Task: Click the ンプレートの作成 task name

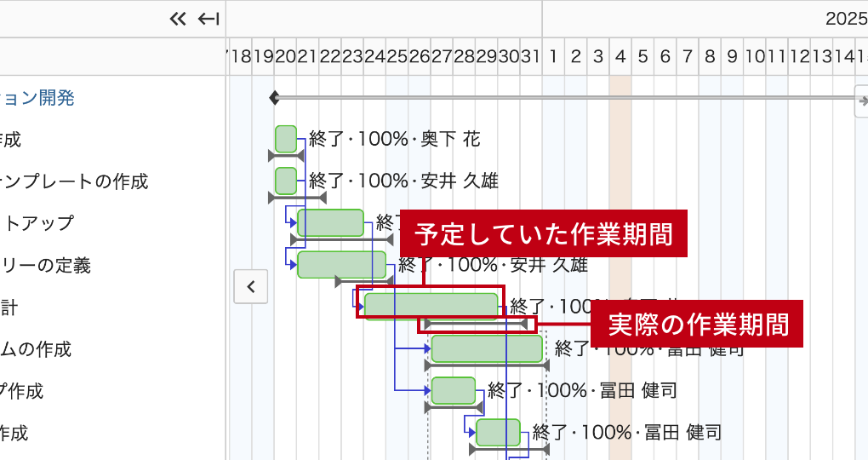Action: pyautogui.click(x=74, y=181)
